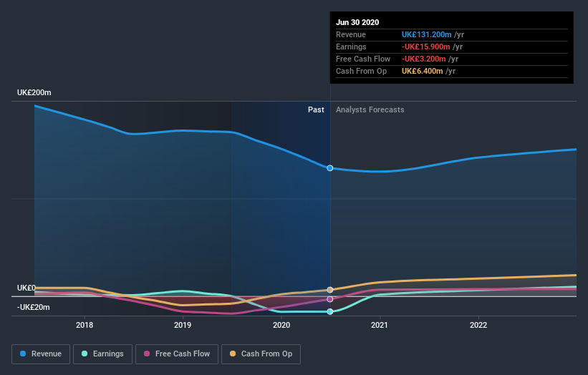The height and width of the screenshot is (375, 588).
Task: Click the Earnings value -UK£15.900m in tooltip
Action: (x=426, y=47)
